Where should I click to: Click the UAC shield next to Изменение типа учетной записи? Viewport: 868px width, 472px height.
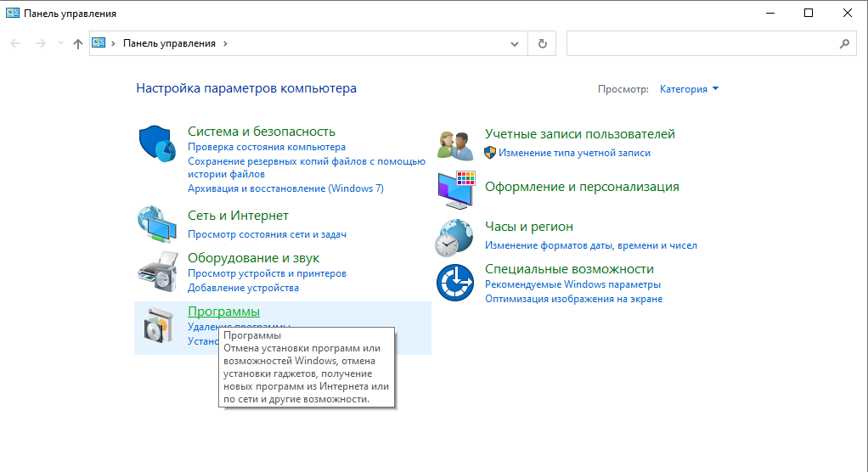coord(490,153)
